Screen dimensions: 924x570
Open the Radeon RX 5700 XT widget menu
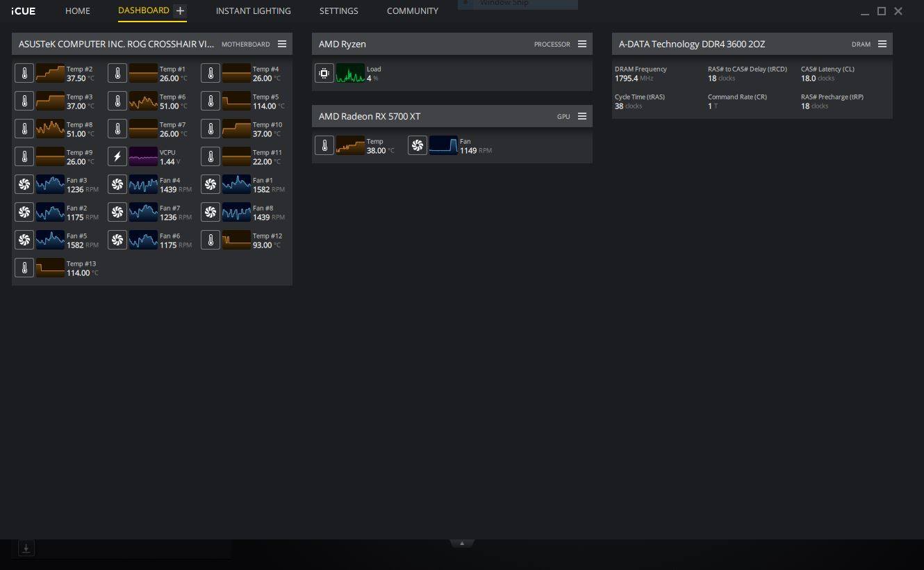(x=582, y=116)
